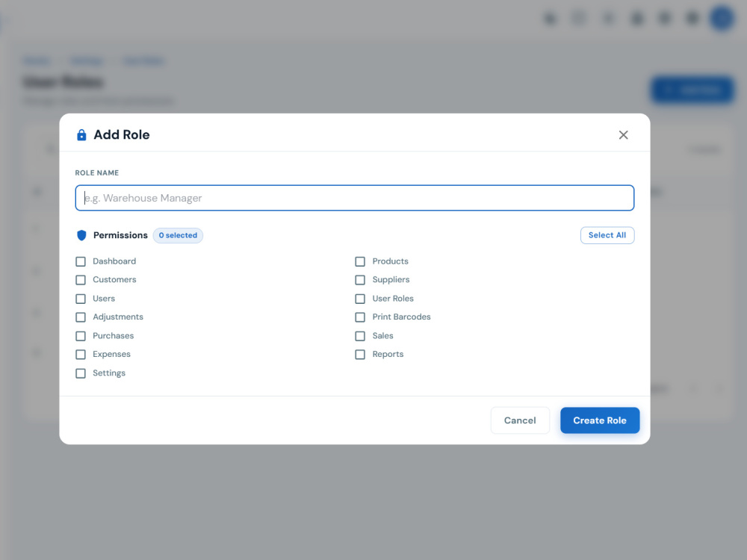Screen dimensions: 747x560
Task: Check the Products permission
Action: click(x=360, y=261)
